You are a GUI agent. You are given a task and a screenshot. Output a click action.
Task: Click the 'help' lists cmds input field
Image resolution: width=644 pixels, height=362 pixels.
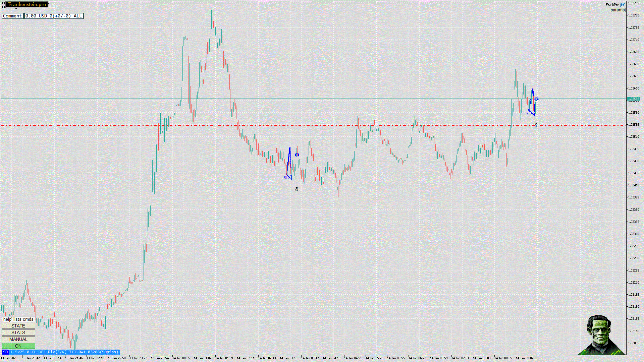coord(18,319)
